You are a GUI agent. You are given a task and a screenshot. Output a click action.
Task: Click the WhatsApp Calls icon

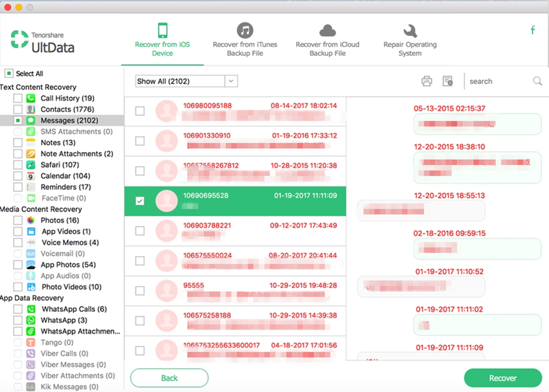point(31,309)
